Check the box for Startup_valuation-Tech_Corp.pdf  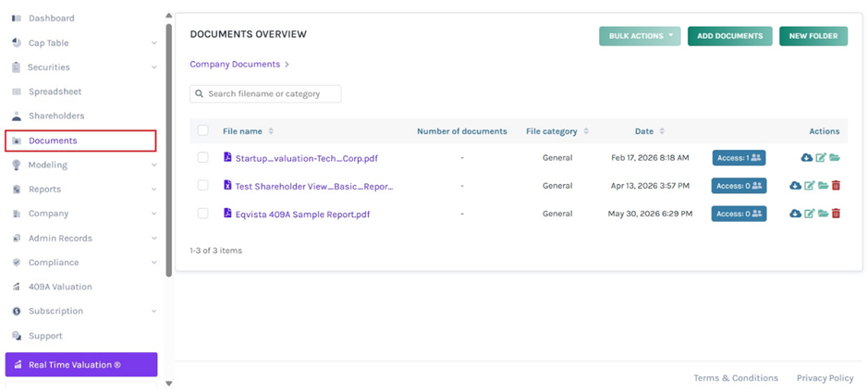[203, 158]
